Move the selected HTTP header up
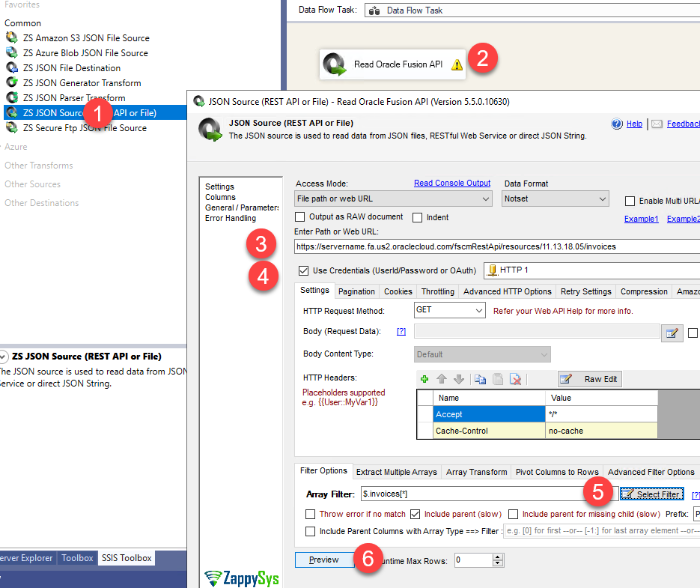The height and width of the screenshot is (588, 700). click(442, 379)
